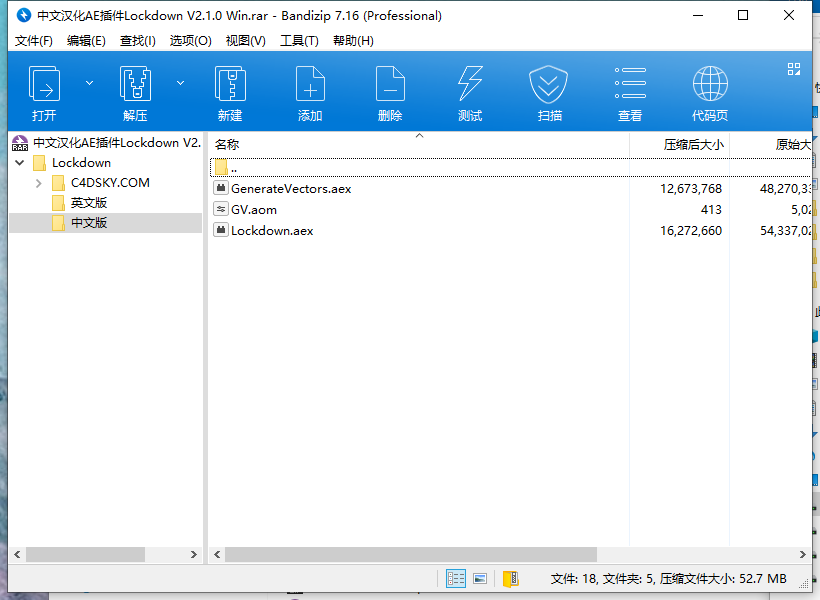Click the 测试 (Test) lightning icon
The width and height of the screenshot is (820, 600).
470,83
